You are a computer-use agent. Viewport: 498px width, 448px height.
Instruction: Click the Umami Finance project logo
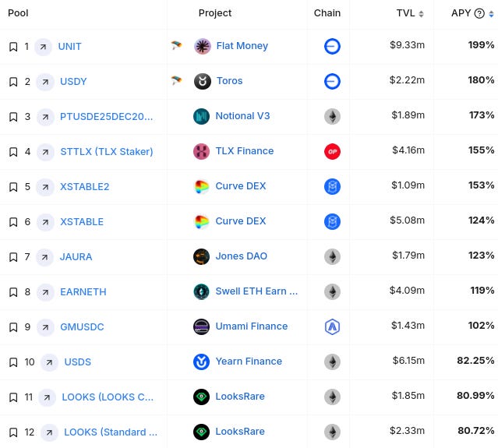click(201, 326)
